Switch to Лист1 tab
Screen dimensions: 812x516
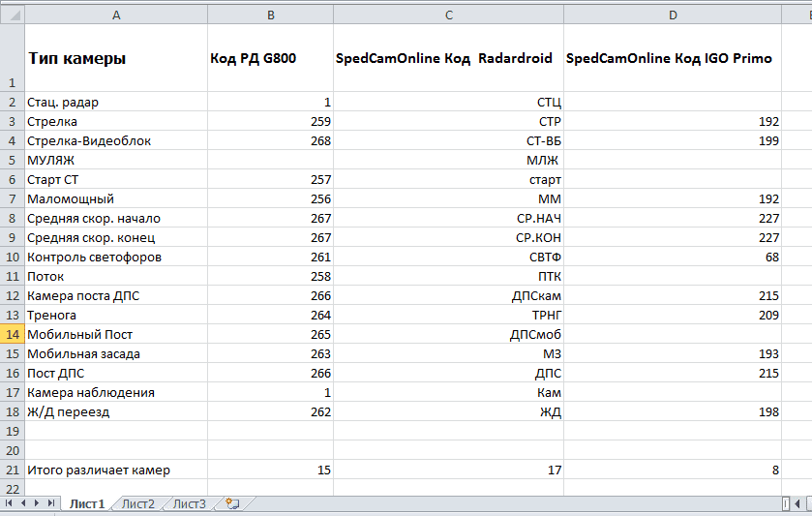coord(87,503)
